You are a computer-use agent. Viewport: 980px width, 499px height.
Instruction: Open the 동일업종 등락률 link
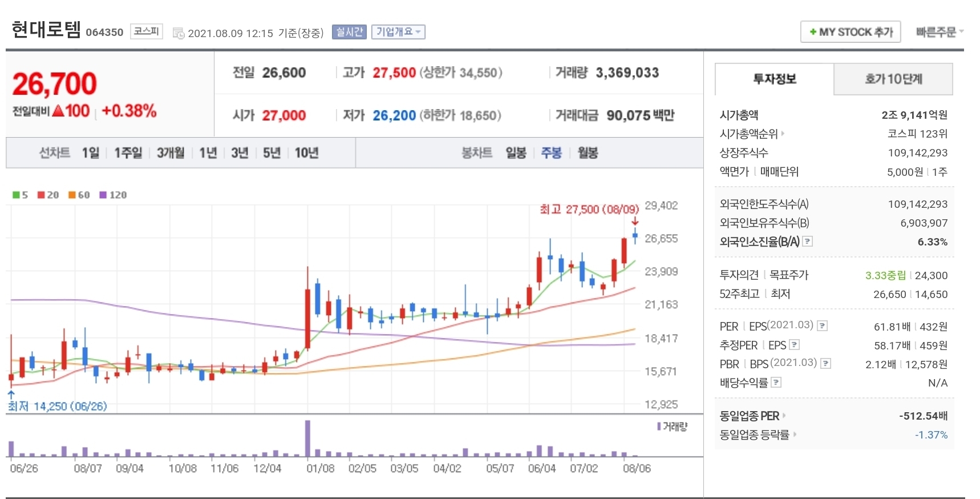(x=754, y=434)
